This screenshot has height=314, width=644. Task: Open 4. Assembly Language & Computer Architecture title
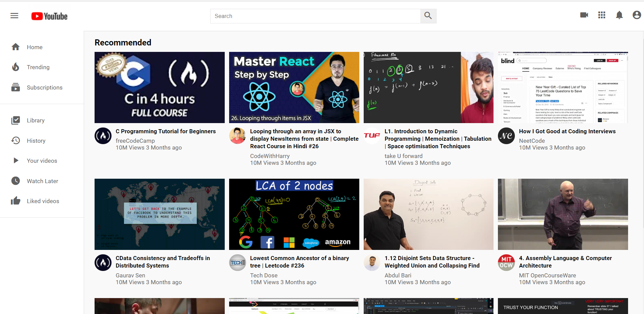(565, 262)
